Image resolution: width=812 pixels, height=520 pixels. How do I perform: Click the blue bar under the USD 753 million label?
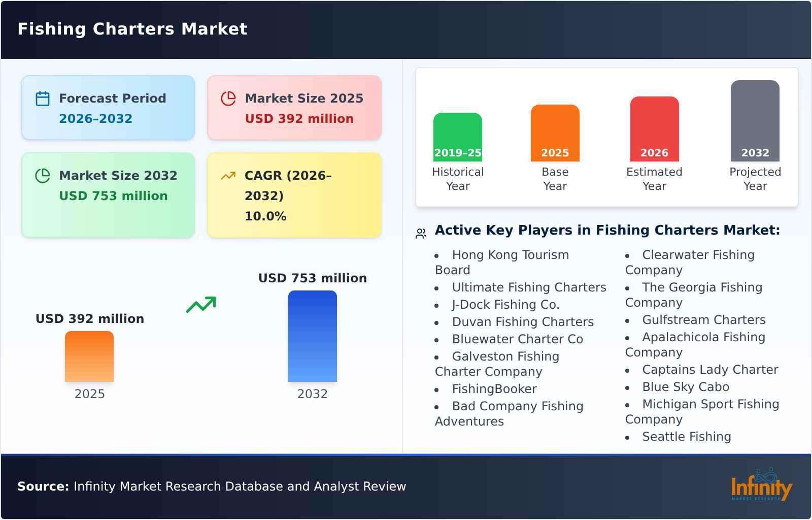point(313,336)
